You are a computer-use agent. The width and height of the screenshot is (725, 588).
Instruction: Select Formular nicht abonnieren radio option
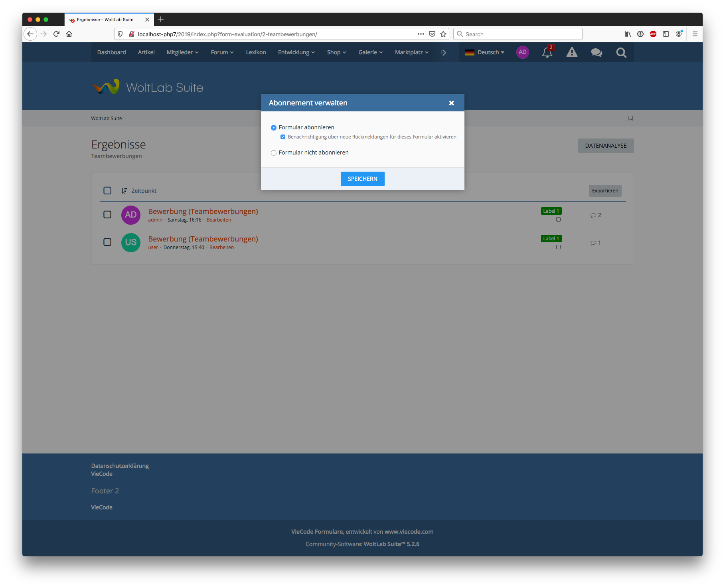click(x=274, y=153)
